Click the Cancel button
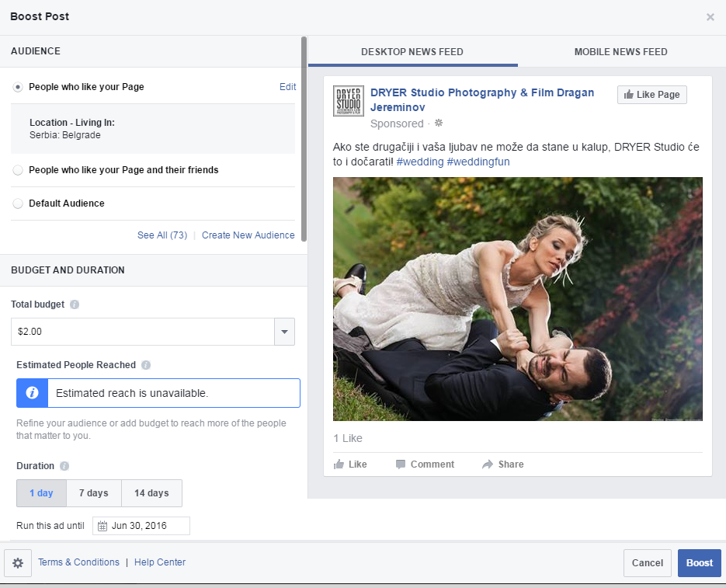Image resolution: width=726 pixels, height=588 pixels. [648, 563]
